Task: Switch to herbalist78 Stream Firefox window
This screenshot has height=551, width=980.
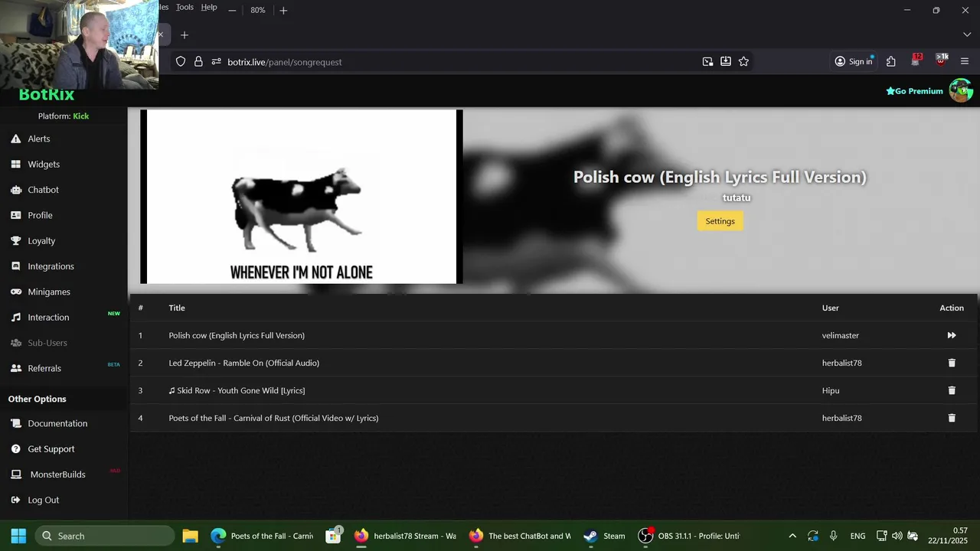Action: pos(406,536)
